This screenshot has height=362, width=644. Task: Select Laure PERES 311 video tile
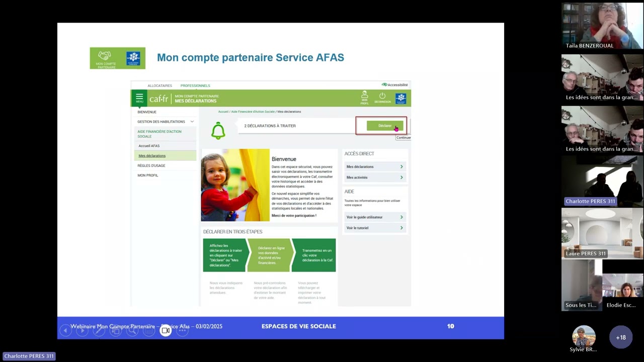(602, 233)
